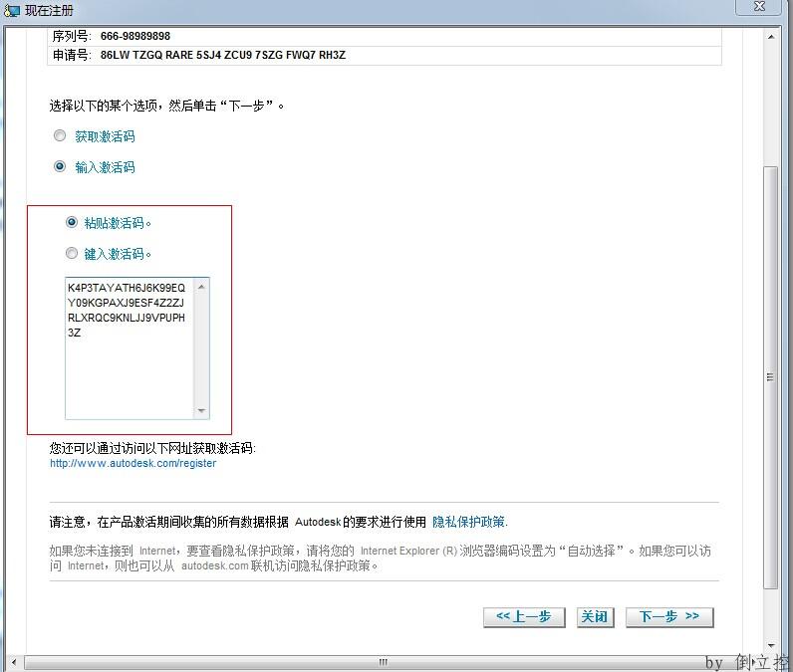Choose the 键入激活码 radio button

coord(72,253)
